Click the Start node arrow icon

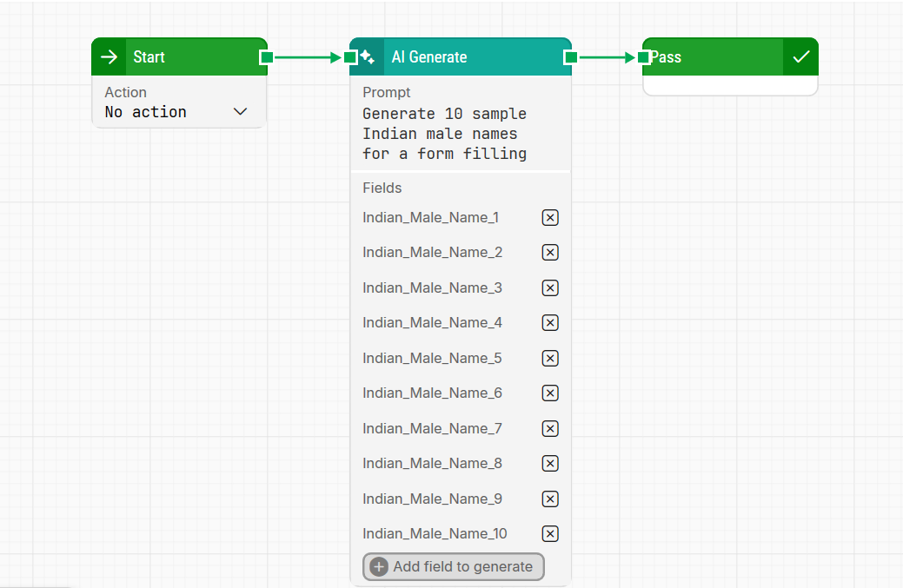109,57
